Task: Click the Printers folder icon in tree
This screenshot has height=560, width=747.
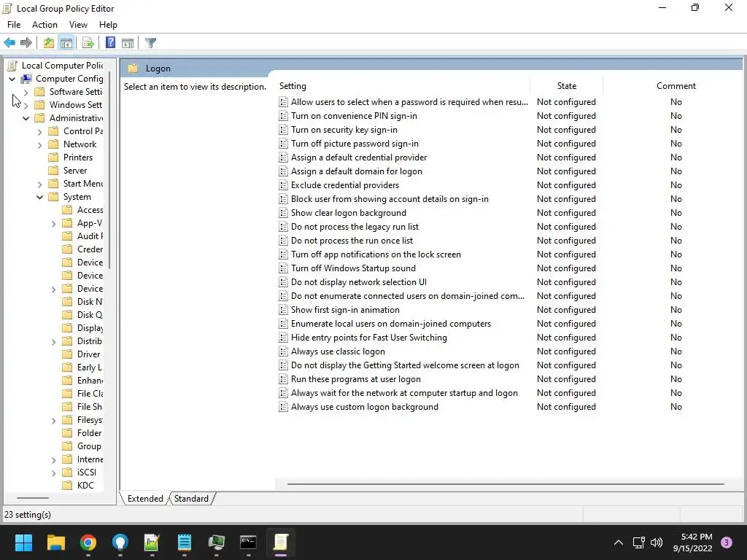Action: [x=53, y=157]
